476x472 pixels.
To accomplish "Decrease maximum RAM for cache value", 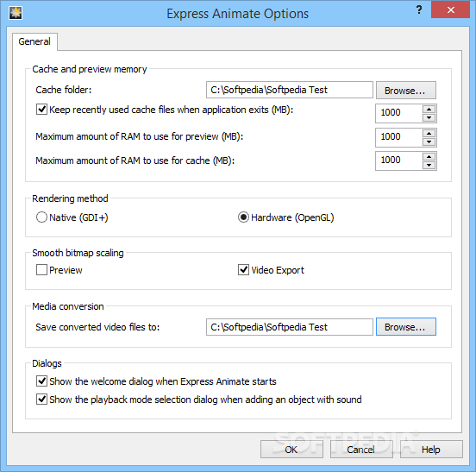I will coord(429,165).
